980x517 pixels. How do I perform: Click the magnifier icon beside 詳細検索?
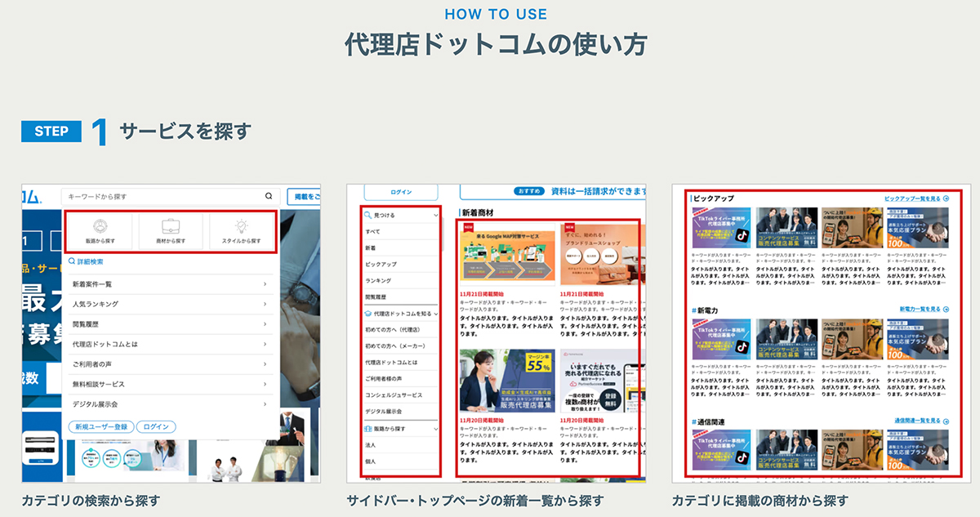pyautogui.click(x=72, y=262)
